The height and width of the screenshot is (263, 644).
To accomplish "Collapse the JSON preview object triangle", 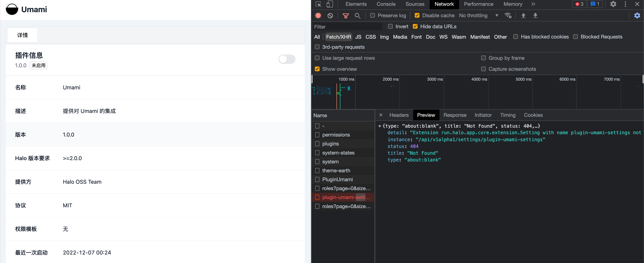I will (x=380, y=126).
